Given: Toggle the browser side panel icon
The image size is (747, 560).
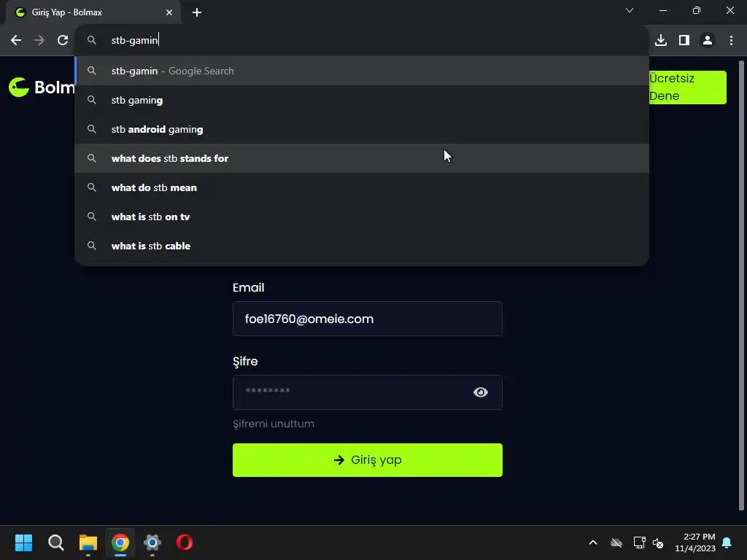Looking at the screenshot, I should point(684,41).
